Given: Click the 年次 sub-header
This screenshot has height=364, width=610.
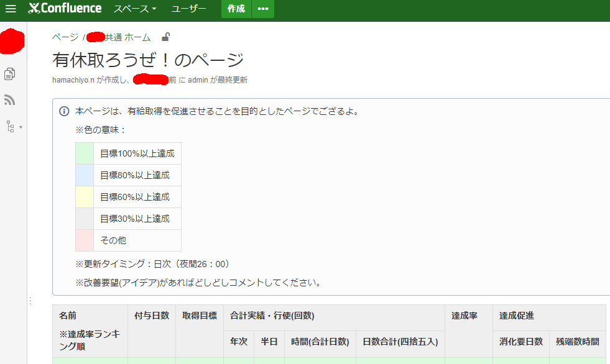Looking at the screenshot, I should pos(239,342).
